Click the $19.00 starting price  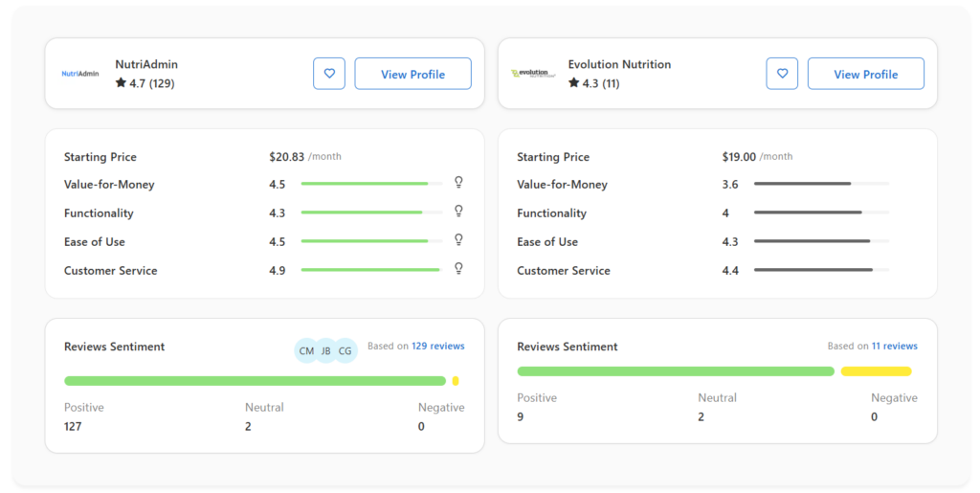click(739, 157)
